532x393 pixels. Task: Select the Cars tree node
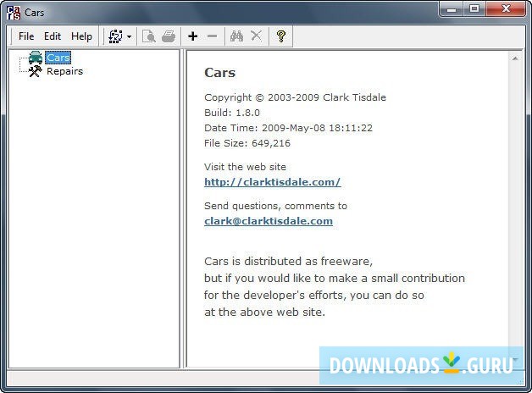[x=58, y=58]
